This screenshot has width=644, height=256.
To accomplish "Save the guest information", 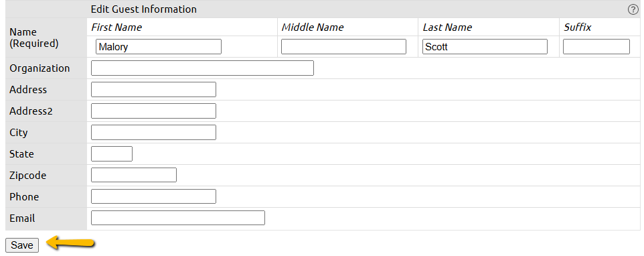I will pyautogui.click(x=22, y=245).
